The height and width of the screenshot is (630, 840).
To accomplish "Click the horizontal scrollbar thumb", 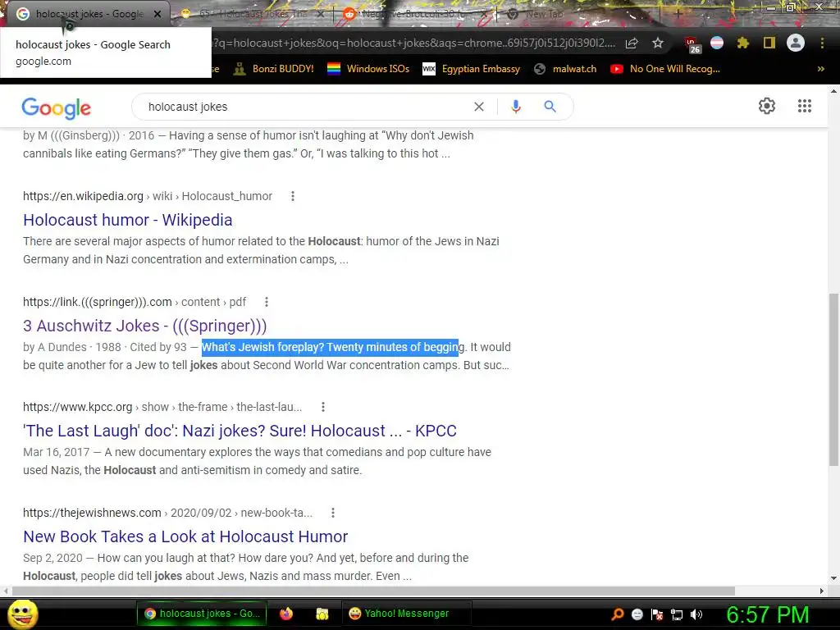I will [x=373, y=591].
